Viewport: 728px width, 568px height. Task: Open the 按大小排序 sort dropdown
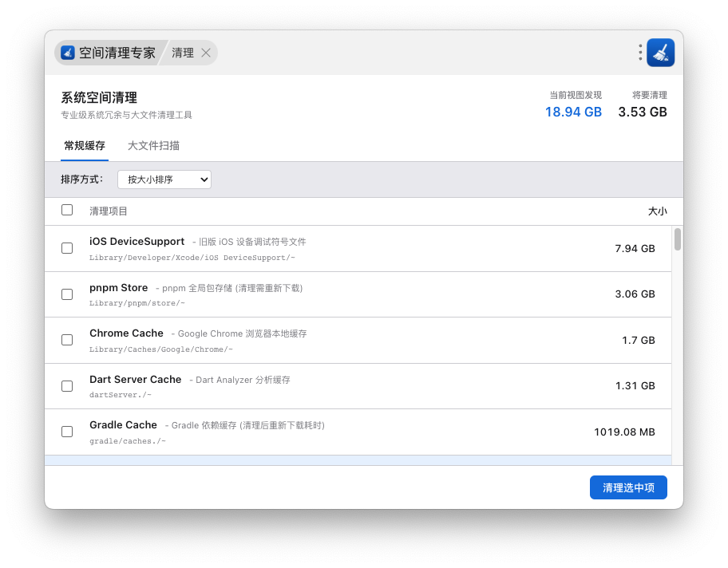(164, 179)
